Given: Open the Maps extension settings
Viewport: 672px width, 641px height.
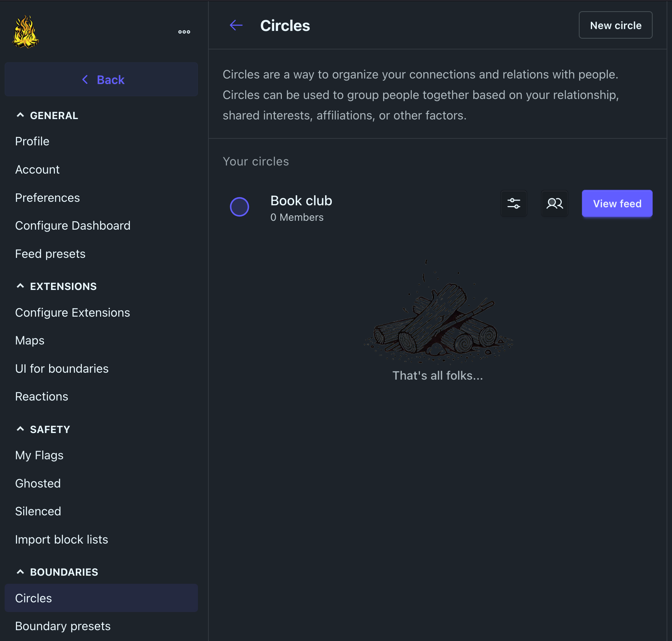Looking at the screenshot, I should pos(30,340).
